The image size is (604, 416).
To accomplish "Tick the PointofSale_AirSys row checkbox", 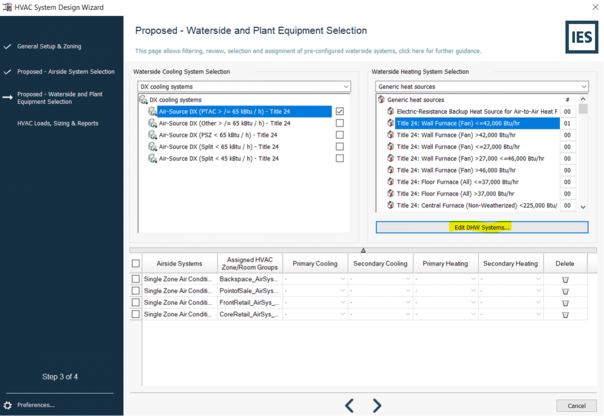I will (136, 292).
